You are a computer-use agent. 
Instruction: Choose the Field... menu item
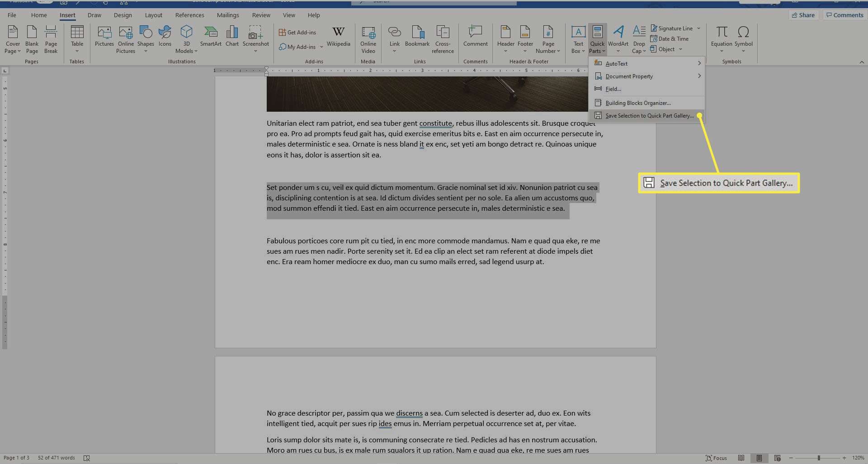coord(646,89)
